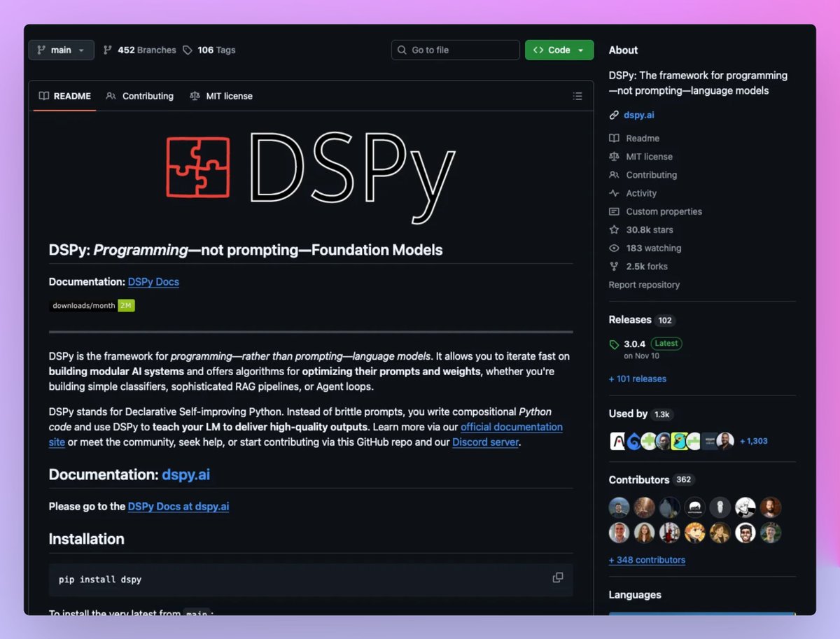Open the + 101 releases link
This screenshot has height=639, width=840.
(x=638, y=379)
